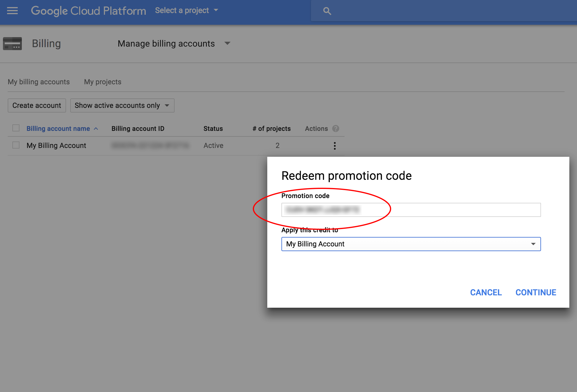Click CONTINUE in the redeem dialog
Screen dimensions: 577x392
click(x=536, y=292)
